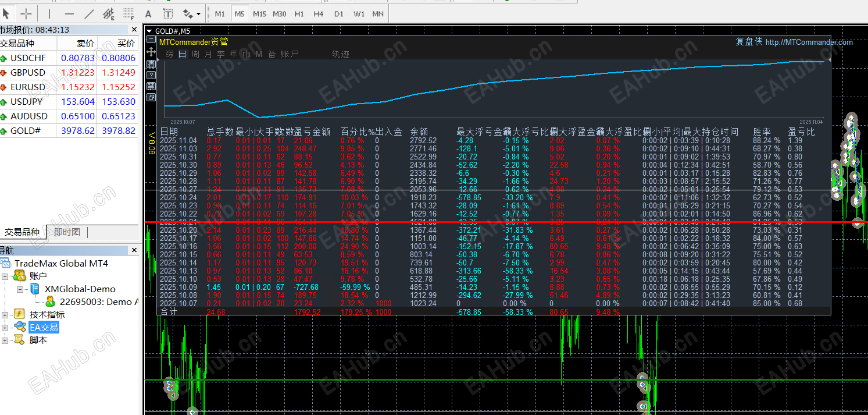This screenshot has height=415, width=868.
Task: Draw a vertical line tool
Action: click(49, 13)
